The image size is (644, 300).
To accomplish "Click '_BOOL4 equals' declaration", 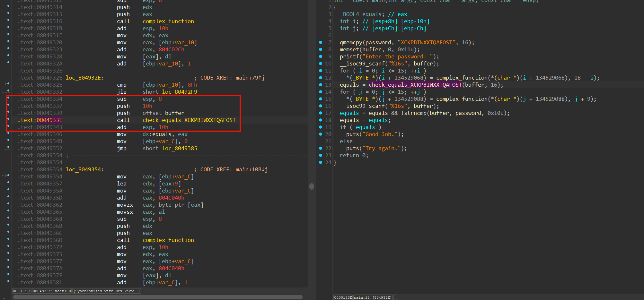I will coord(362,14).
